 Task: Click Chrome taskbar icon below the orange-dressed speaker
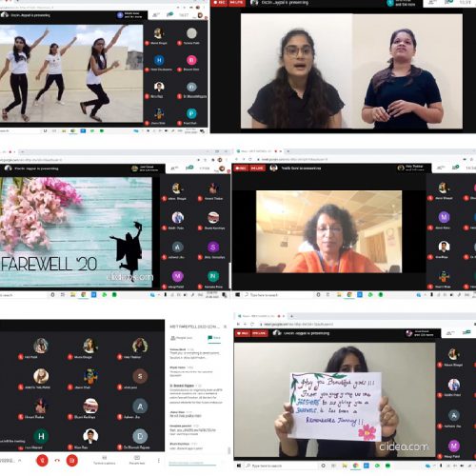click(x=349, y=295)
